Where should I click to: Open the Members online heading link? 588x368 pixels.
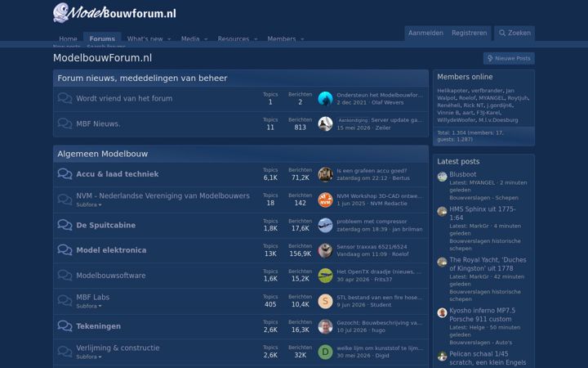pos(465,77)
